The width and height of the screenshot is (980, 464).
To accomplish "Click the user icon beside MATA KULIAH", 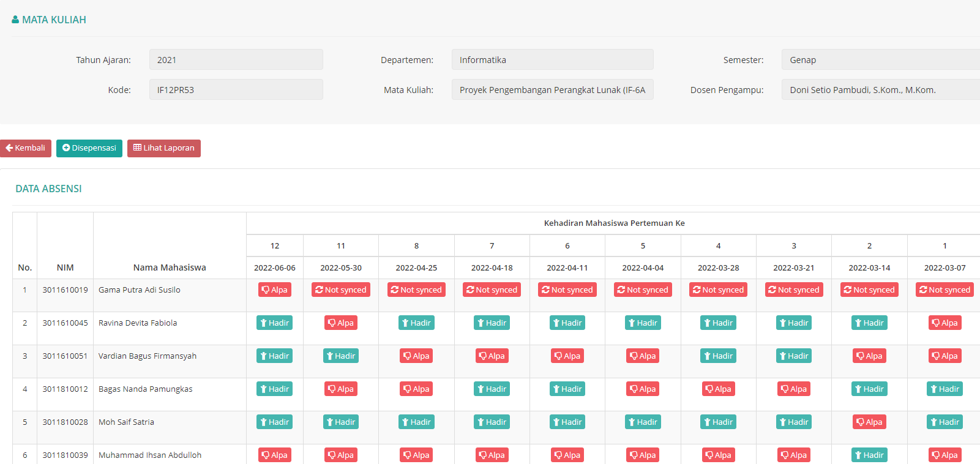I will [15, 20].
